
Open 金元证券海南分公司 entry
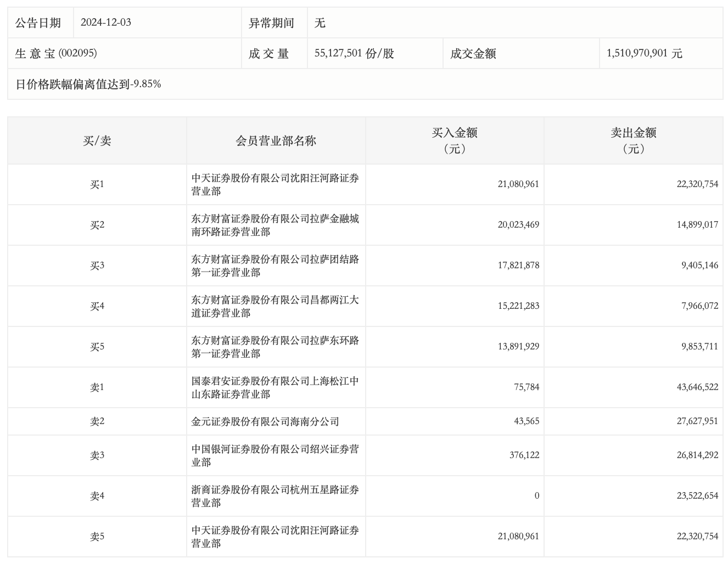pyautogui.click(x=265, y=421)
